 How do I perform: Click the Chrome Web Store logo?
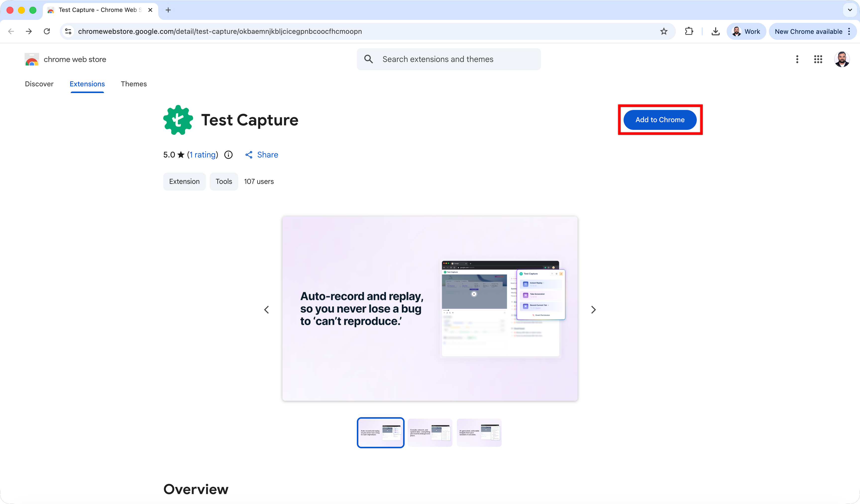32,59
